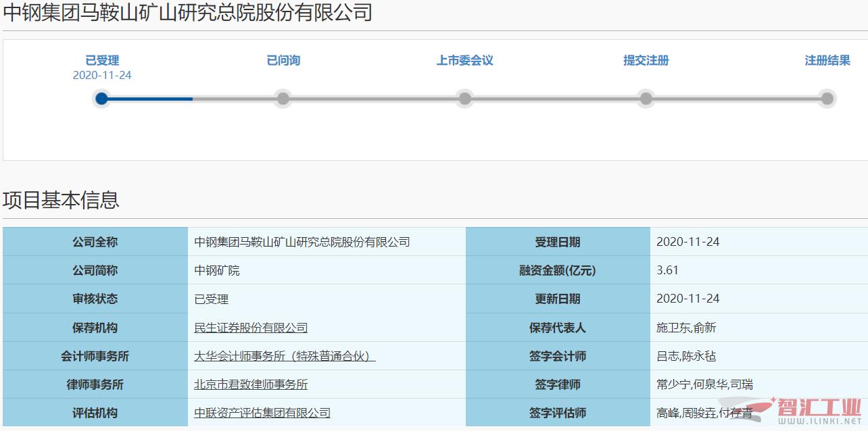Viewport: 868px width, 431px height.
Task: Click the 会计师事务所 header cell
Action: coord(95,355)
